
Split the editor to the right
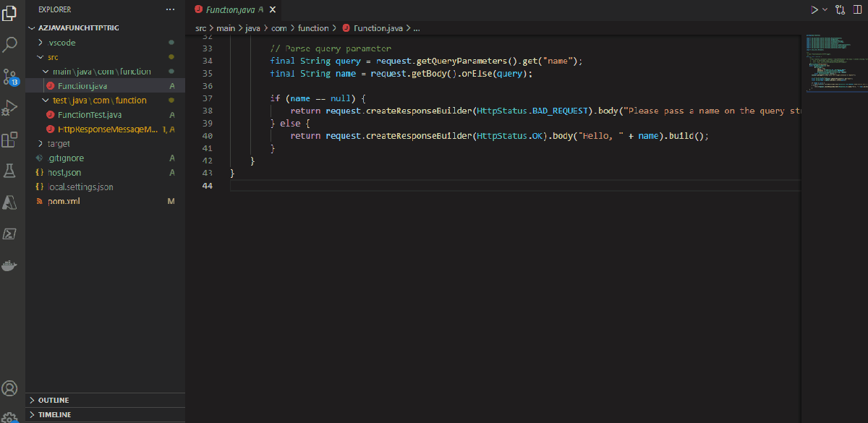pos(859,9)
